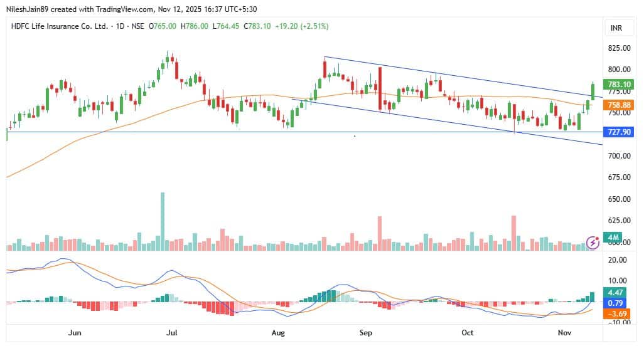Screen dimensions: 644x346
Task: Select the green 783.10 last price label
Action: pos(620,84)
